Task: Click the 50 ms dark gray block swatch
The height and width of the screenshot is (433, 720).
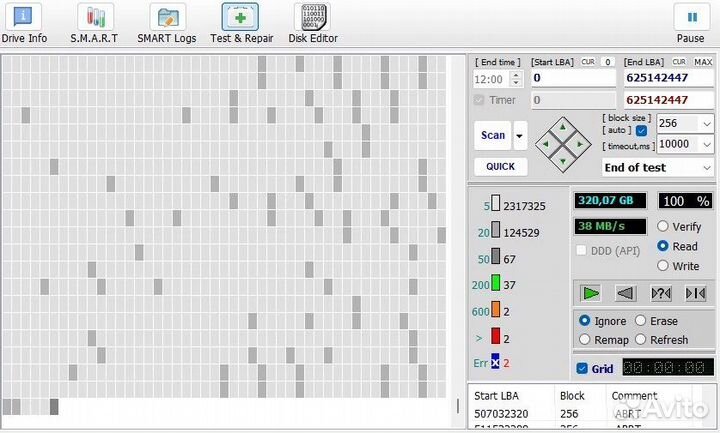Action: click(x=495, y=256)
